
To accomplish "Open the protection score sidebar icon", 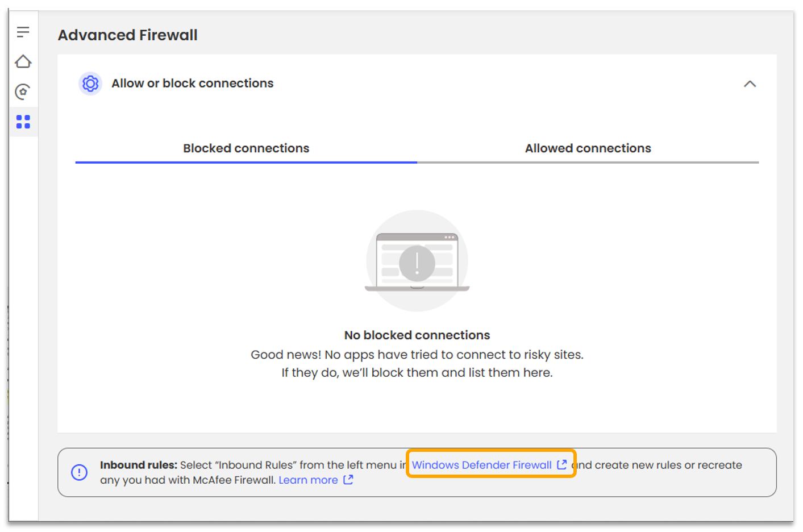I will pyautogui.click(x=23, y=92).
